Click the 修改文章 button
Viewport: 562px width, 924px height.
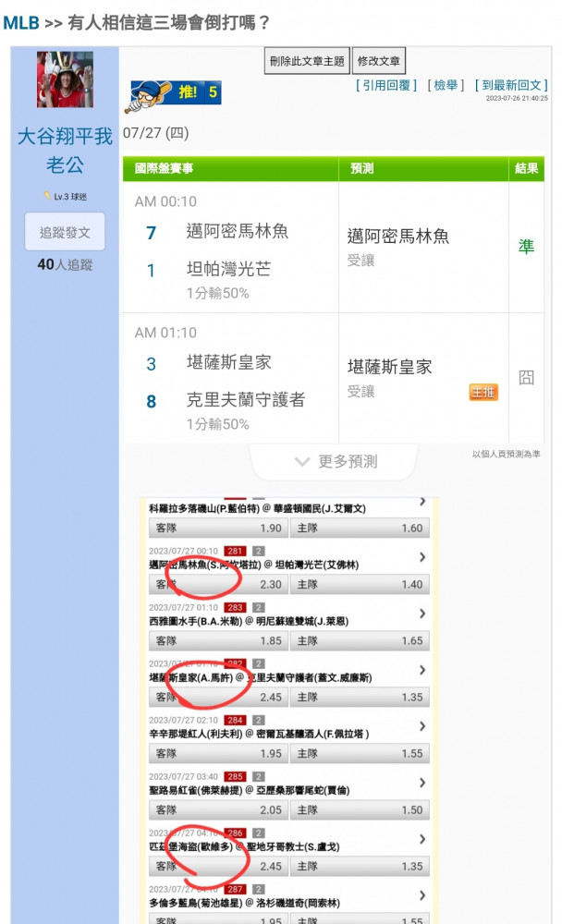click(379, 61)
